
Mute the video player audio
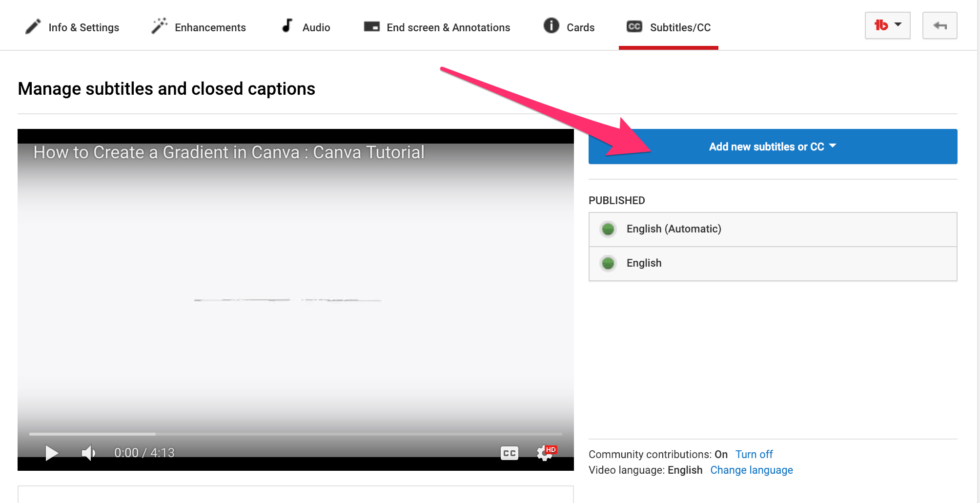click(x=88, y=453)
